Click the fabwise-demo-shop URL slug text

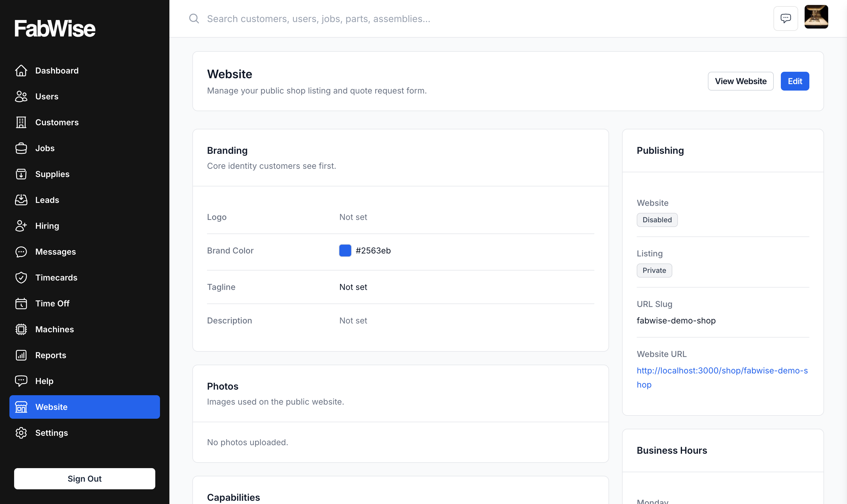[x=676, y=321]
